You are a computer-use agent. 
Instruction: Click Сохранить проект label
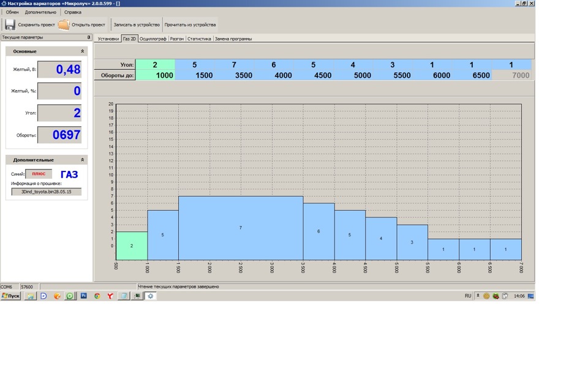point(36,24)
